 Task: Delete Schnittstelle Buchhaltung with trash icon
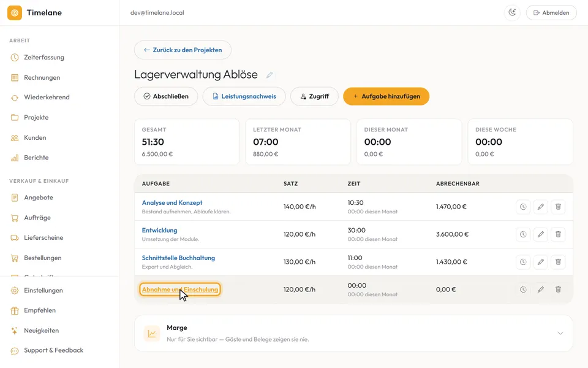point(558,262)
